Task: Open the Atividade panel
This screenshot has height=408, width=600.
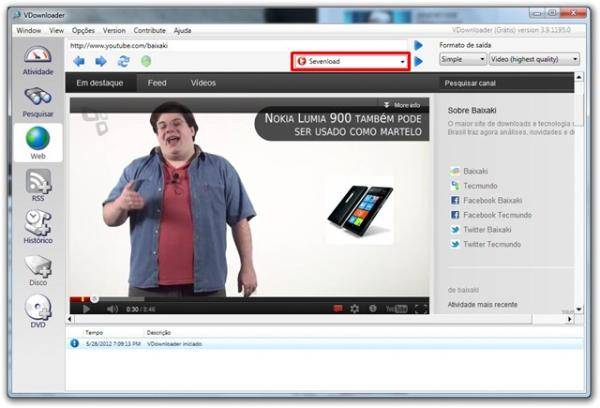Action: pos(38,60)
